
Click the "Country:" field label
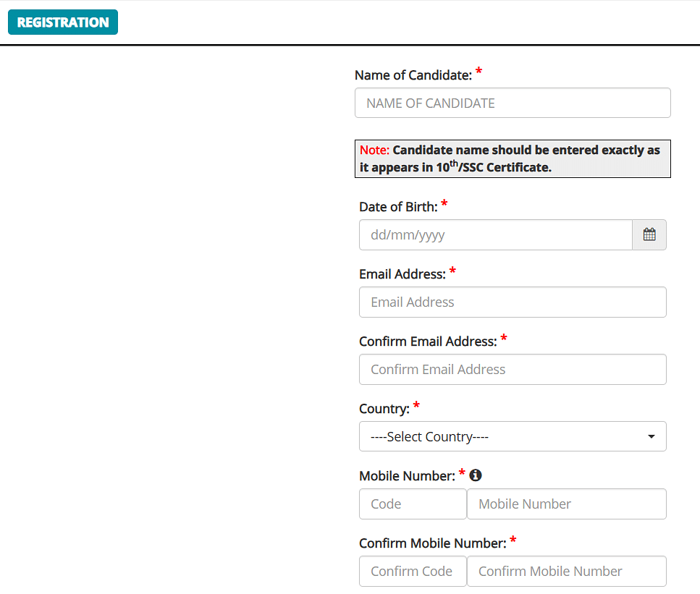coord(384,409)
